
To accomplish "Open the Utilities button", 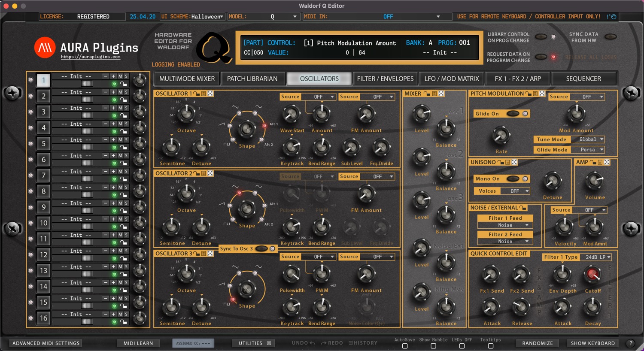I will click(255, 343).
